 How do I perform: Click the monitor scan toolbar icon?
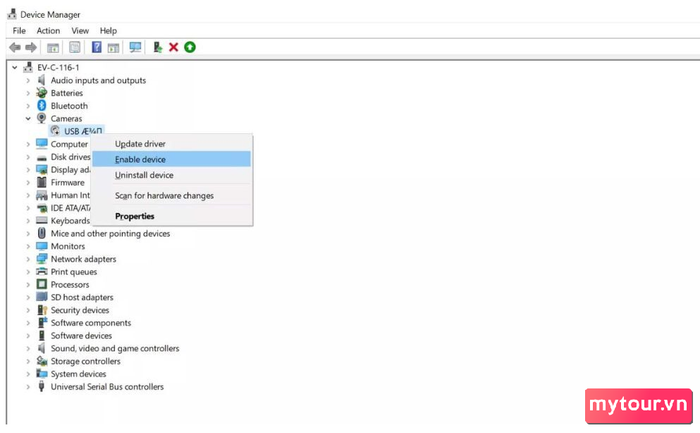pyautogui.click(x=135, y=47)
